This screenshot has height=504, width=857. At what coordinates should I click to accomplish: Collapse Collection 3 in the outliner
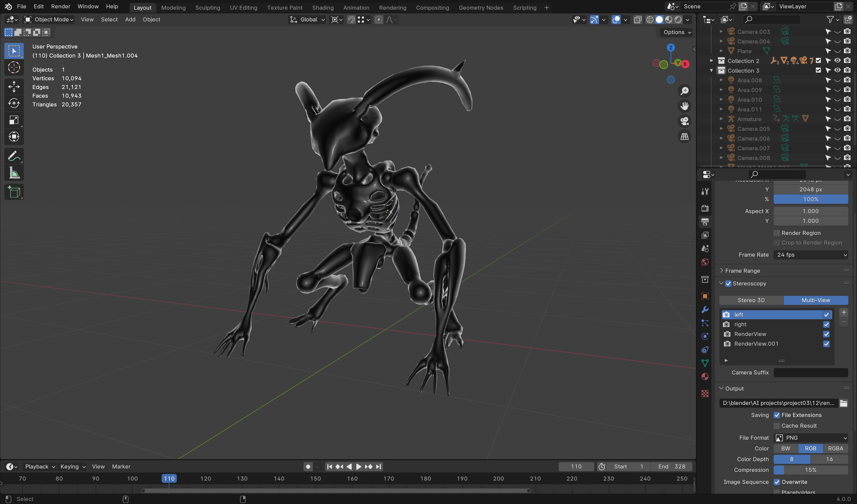[711, 70]
